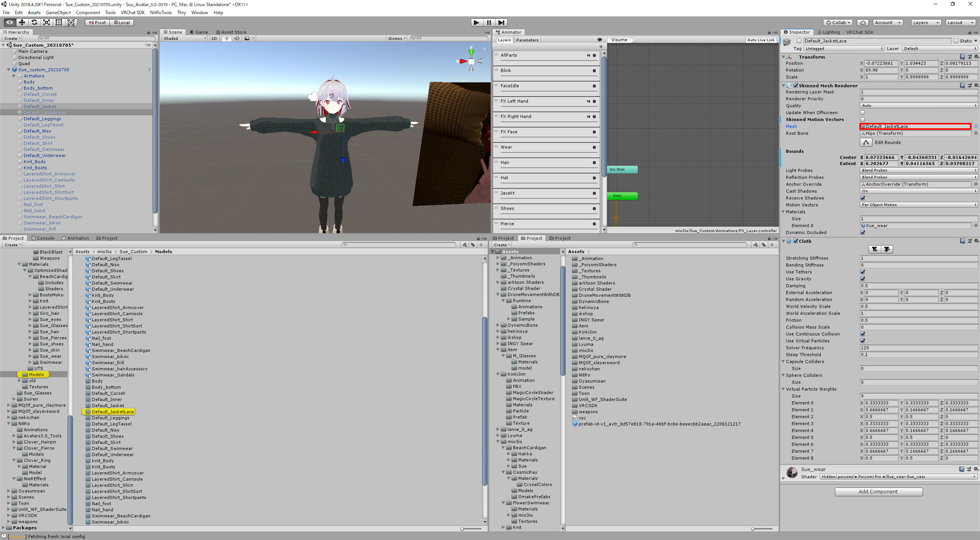Open the Blink layer settings gear
980x540 pixels.
pos(594,71)
